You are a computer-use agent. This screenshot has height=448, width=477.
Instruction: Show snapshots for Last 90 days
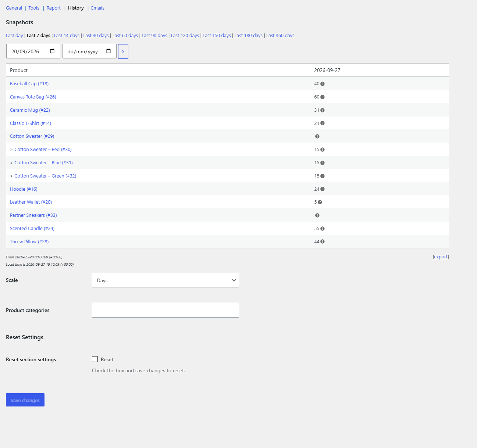click(154, 36)
